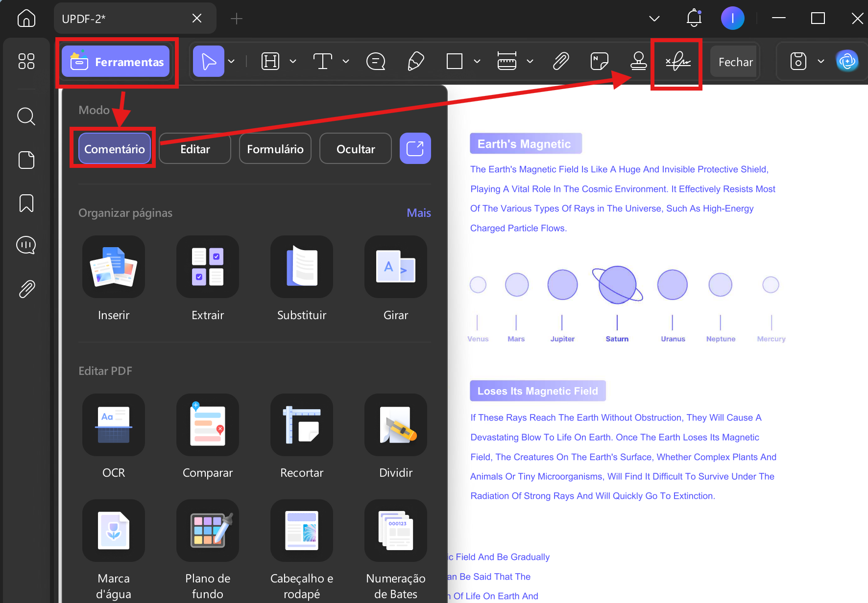Switch to Editar mode
The width and height of the screenshot is (868, 603).
click(195, 149)
